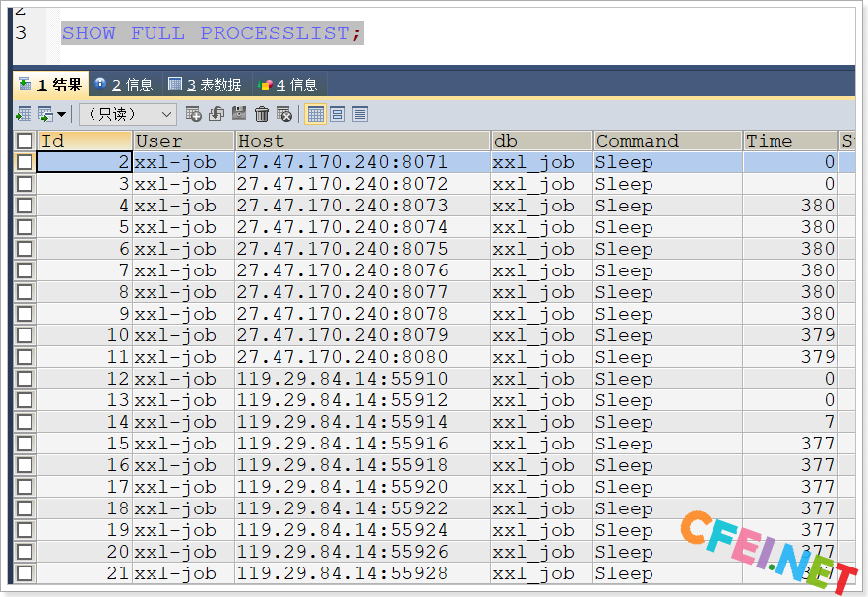Select host cell 119.29.84.14:55922
Screen dimensions: 868x597
362,508
